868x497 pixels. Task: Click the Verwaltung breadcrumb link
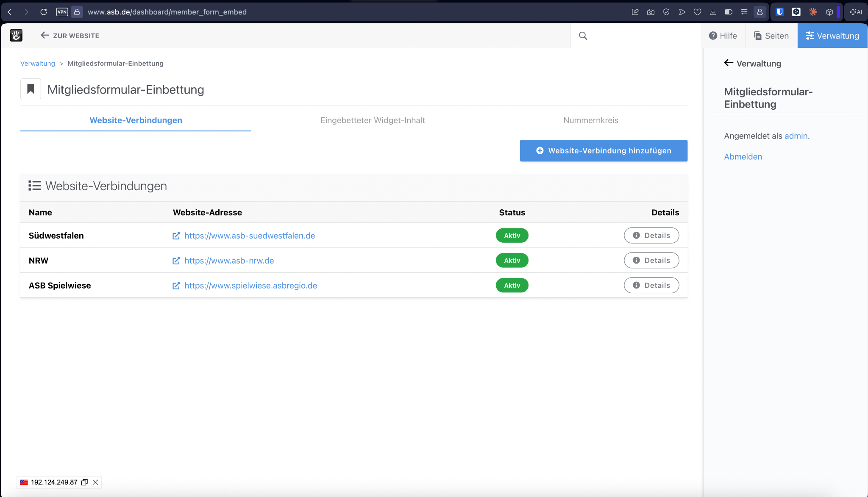[x=38, y=64]
